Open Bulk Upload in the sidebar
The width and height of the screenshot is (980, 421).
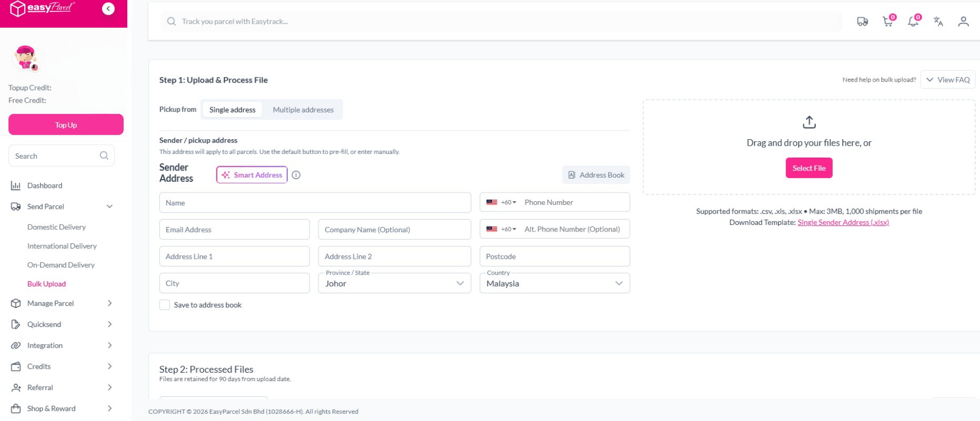click(x=47, y=284)
